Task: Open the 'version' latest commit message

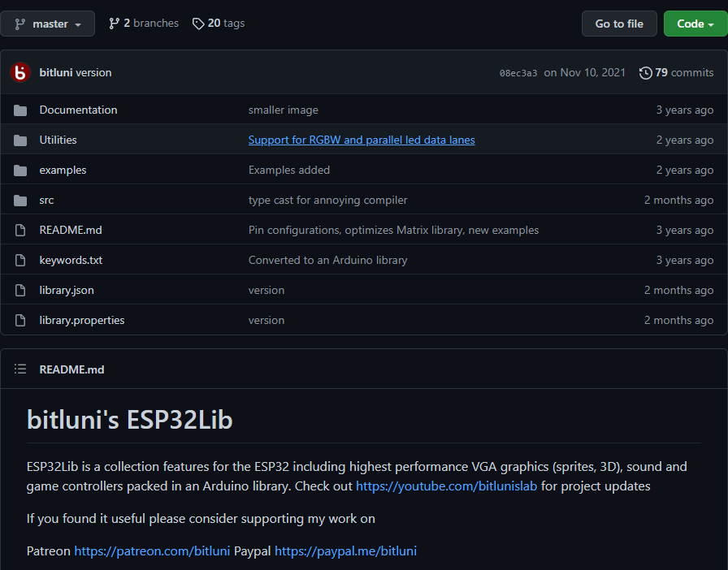Action: point(93,72)
